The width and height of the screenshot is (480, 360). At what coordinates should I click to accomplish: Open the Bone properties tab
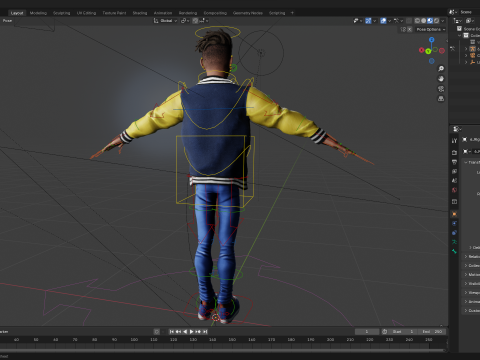[x=454, y=251]
